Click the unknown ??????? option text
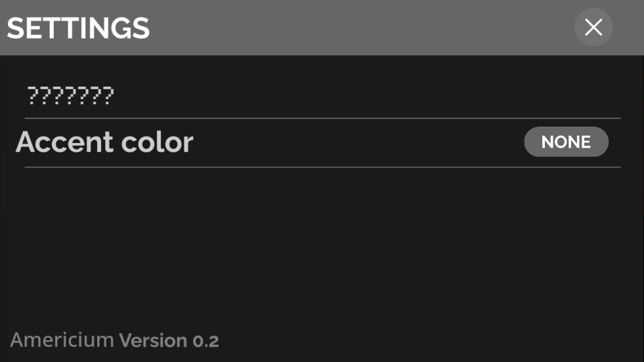Screen dimensions: 644x362 (70, 96)
